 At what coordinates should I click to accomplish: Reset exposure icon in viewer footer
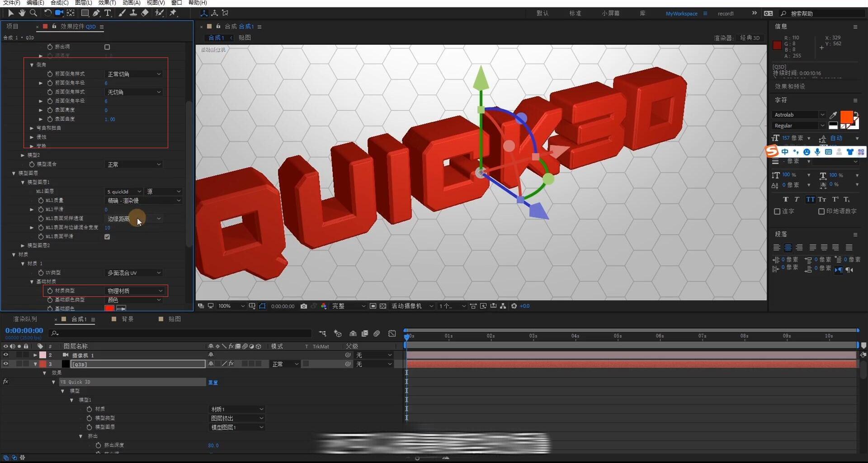(x=514, y=306)
